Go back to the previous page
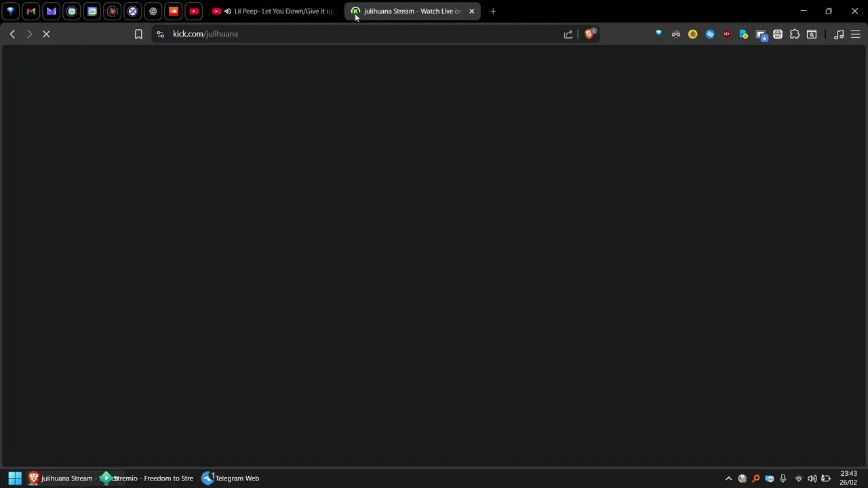 tap(12, 34)
